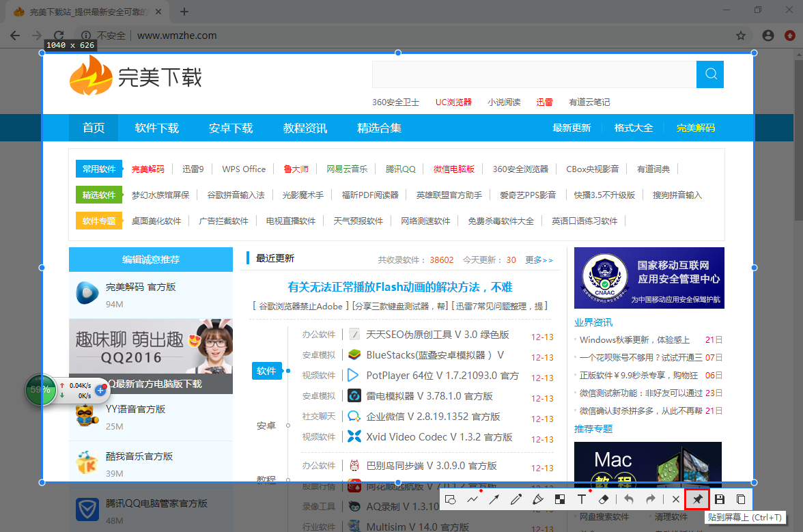Viewport: 803px width, 532px height.
Task: Switch to the 安卓 category tab
Action: pyautogui.click(x=266, y=425)
